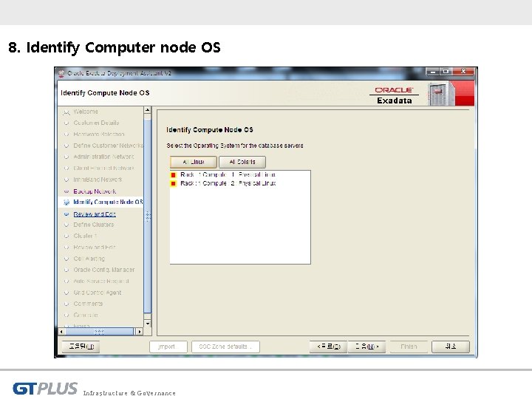Open Grid Control Agent step

pos(97,293)
